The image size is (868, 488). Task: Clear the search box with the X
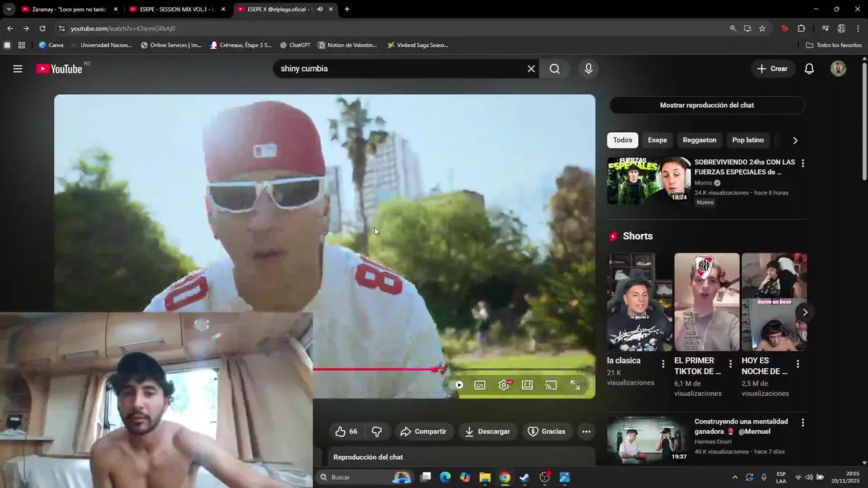click(x=531, y=68)
